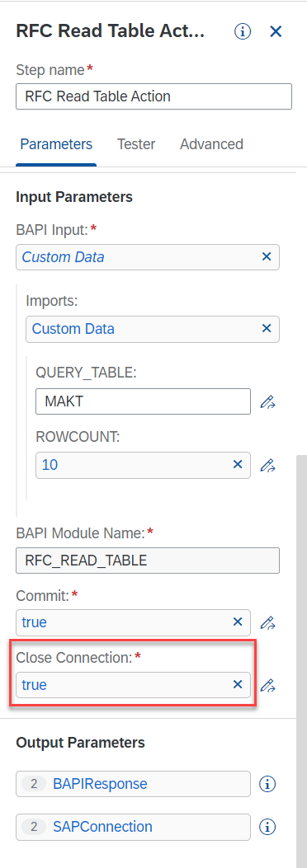Screen dimensions: 307x868
Task: Click the Input Parameters heading
Action: 74,197
